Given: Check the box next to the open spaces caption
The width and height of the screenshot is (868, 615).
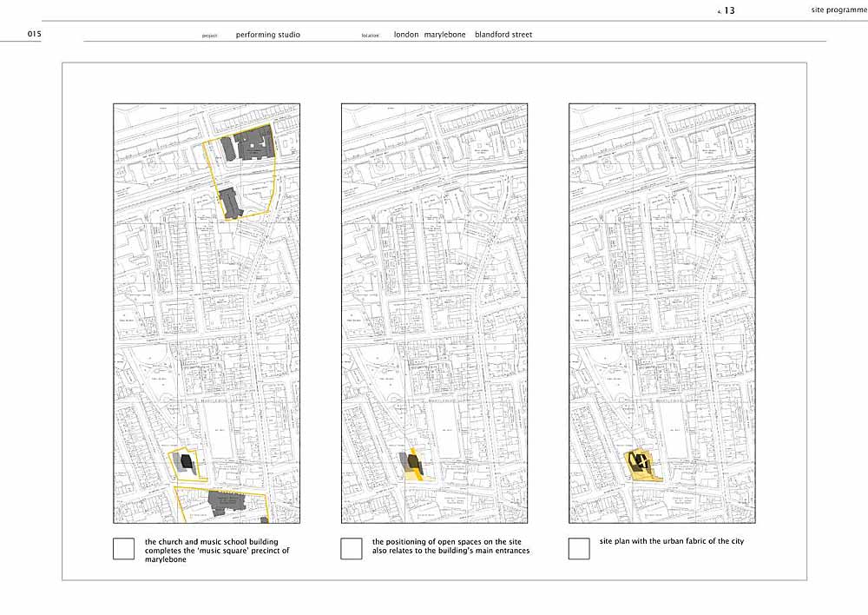Looking at the screenshot, I should [x=352, y=549].
